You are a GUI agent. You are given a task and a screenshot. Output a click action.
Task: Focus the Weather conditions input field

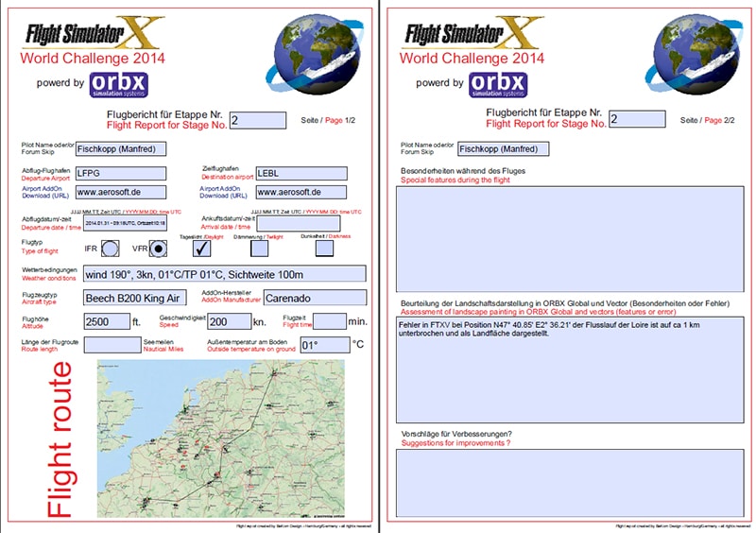coord(224,273)
